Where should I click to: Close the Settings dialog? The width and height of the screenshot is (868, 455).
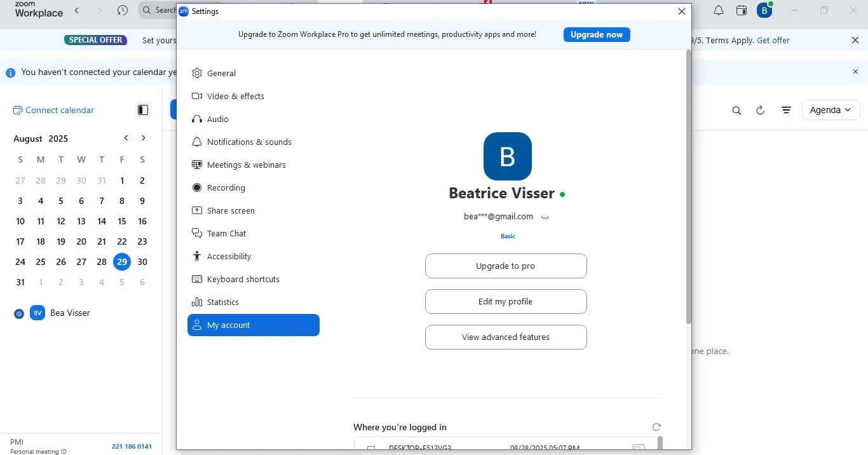tap(682, 11)
